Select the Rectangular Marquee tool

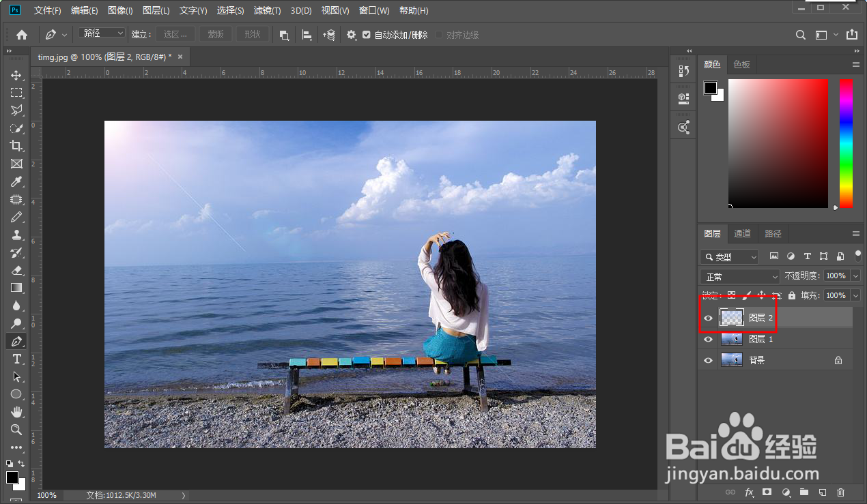coord(16,92)
